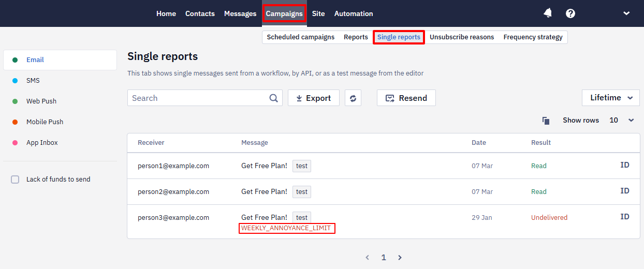Go to the Home menu
644x269 pixels.
coord(166,13)
